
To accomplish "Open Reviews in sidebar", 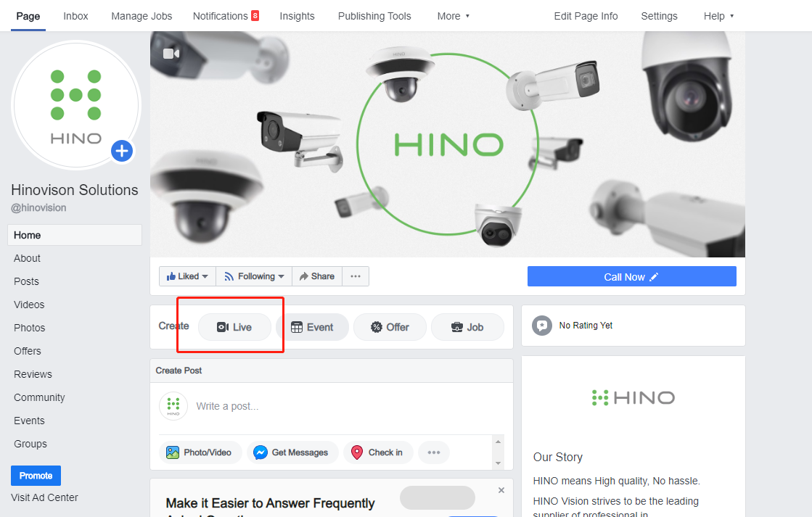I will (33, 374).
